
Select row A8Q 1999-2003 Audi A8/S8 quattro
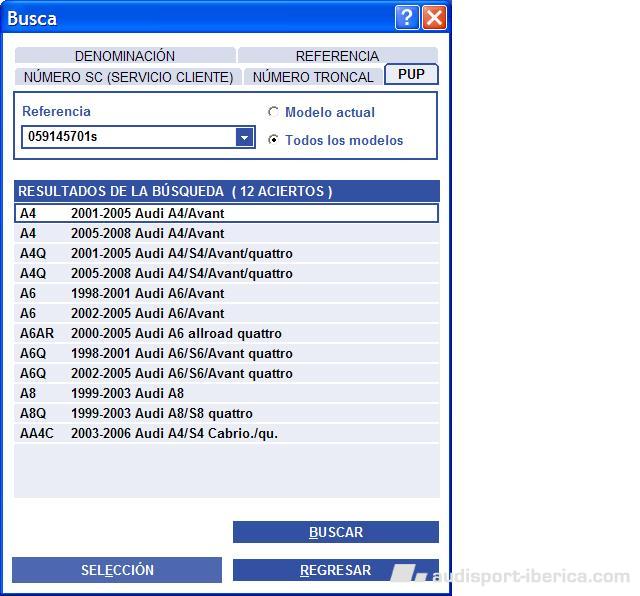pos(227,413)
